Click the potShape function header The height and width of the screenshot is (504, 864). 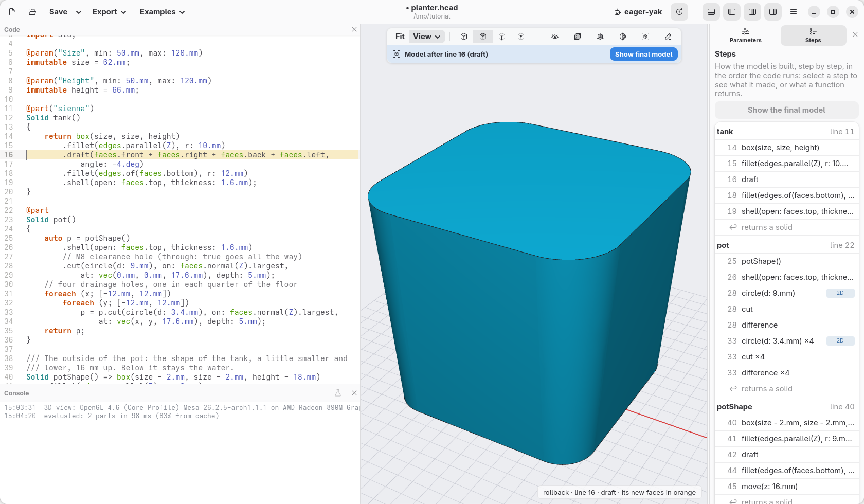click(786, 407)
